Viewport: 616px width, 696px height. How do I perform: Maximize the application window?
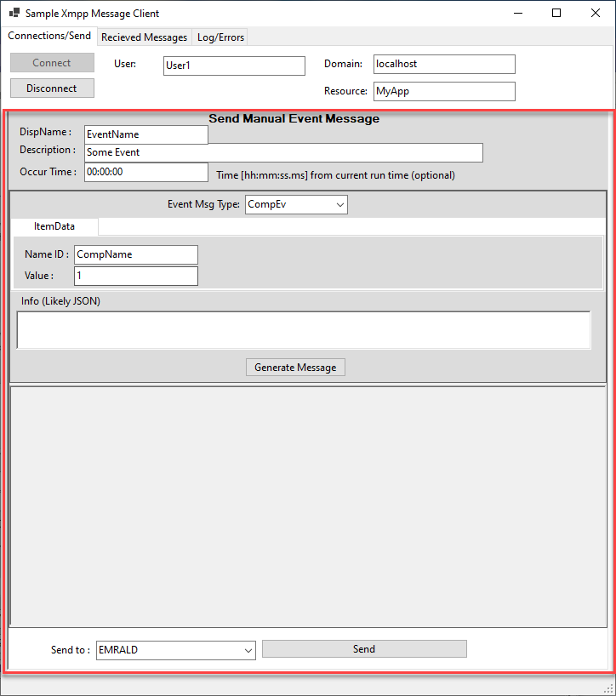[556, 14]
